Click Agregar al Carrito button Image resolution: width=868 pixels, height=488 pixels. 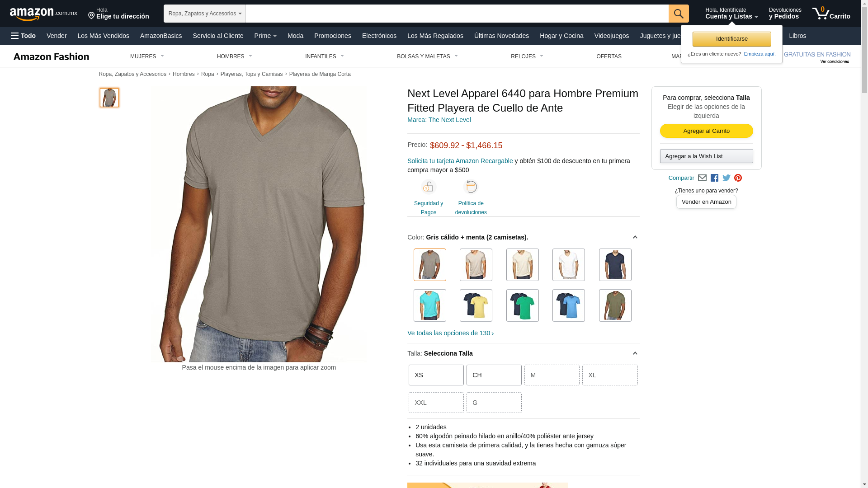[707, 131]
